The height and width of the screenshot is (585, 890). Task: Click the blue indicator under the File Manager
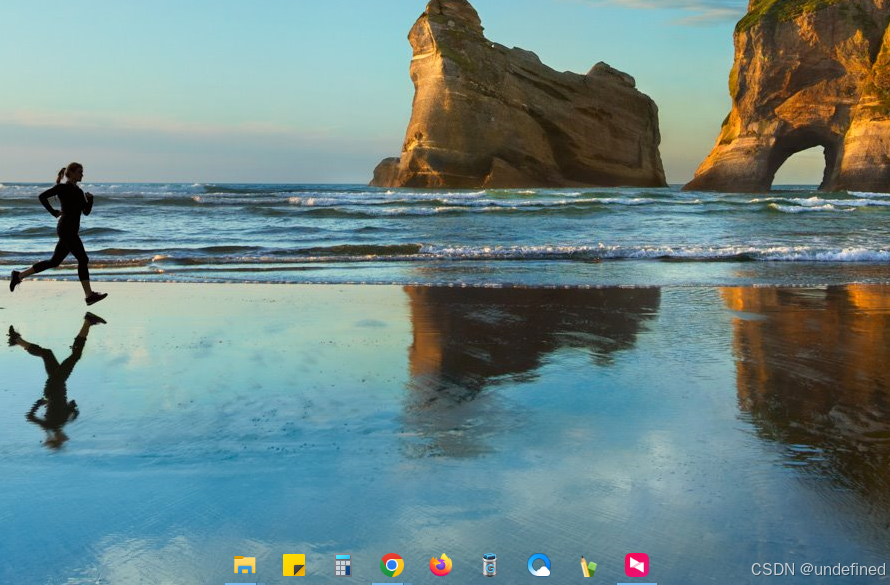coord(245,583)
